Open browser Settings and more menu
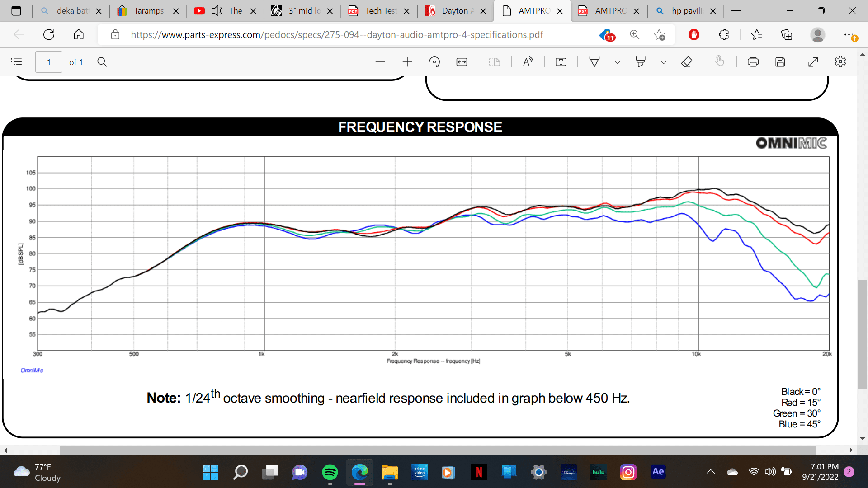Image resolution: width=868 pixels, height=488 pixels. [850, 35]
